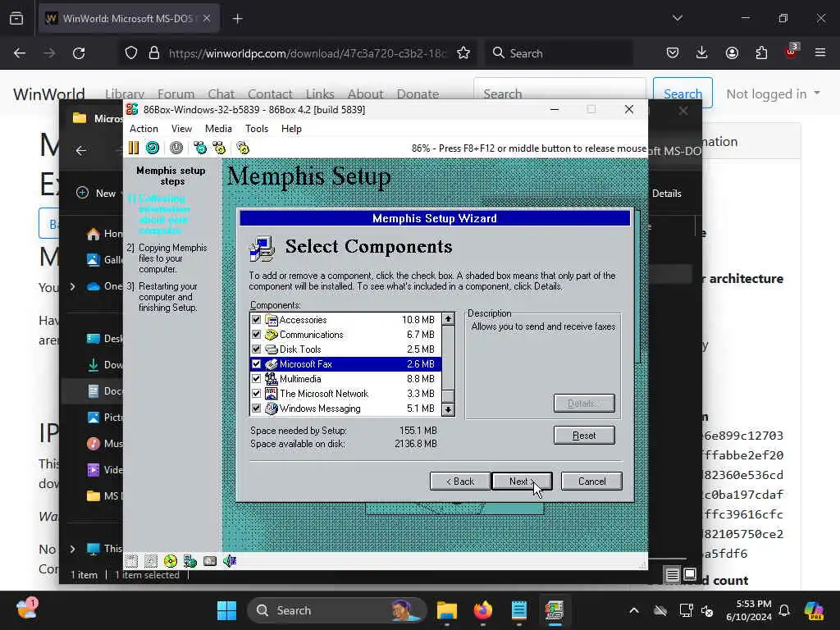Screen dimensions: 840x630
Task: Open the Notepad taskbar icon
Action: point(518,610)
